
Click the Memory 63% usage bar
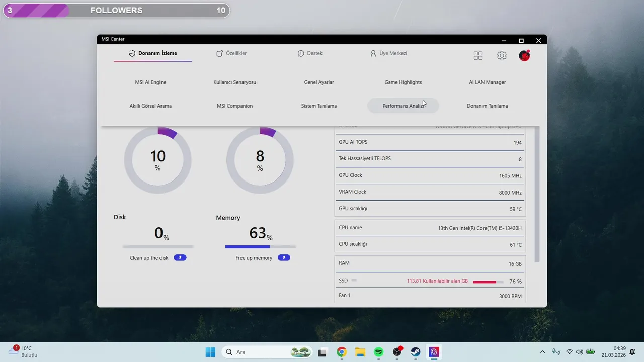pos(261,247)
